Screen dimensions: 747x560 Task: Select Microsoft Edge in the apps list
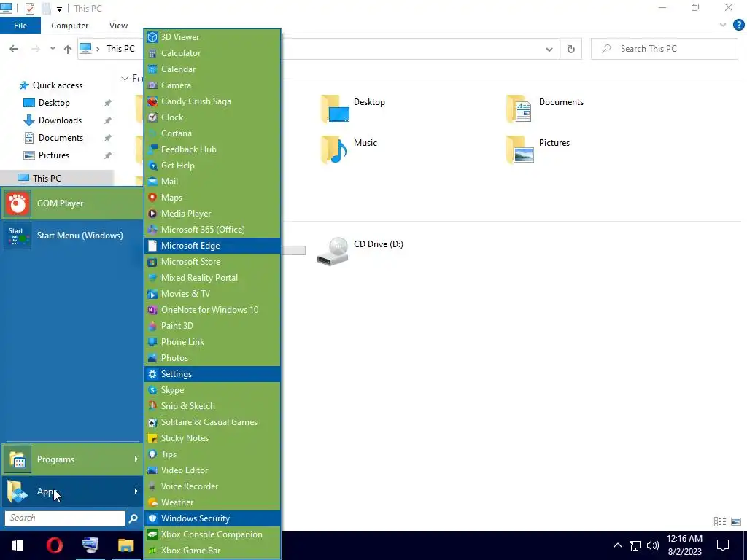click(212, 246)
